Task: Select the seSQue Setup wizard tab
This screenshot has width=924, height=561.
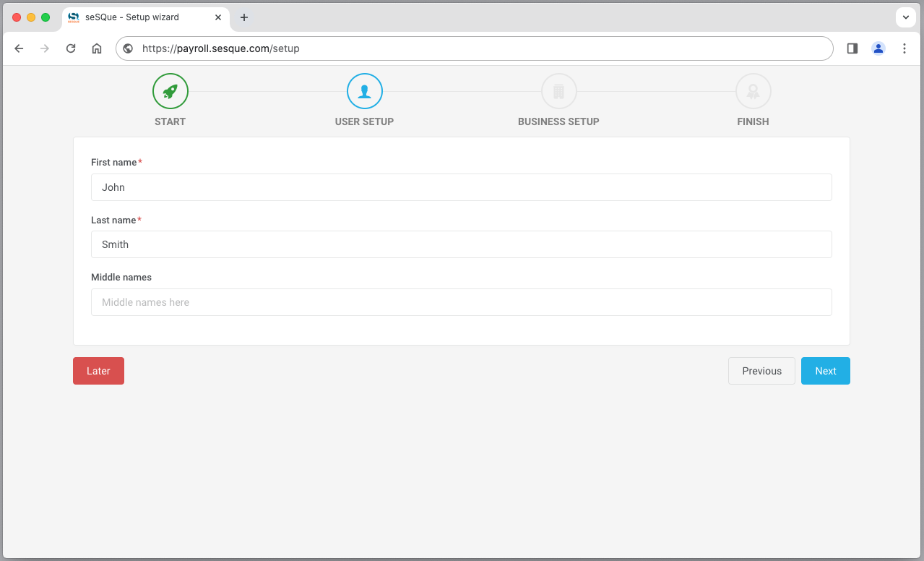Action: pyautogui.click(x=137, y=17)
